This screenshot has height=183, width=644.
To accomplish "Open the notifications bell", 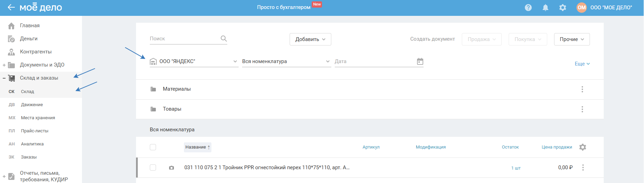I will (546, 8).
